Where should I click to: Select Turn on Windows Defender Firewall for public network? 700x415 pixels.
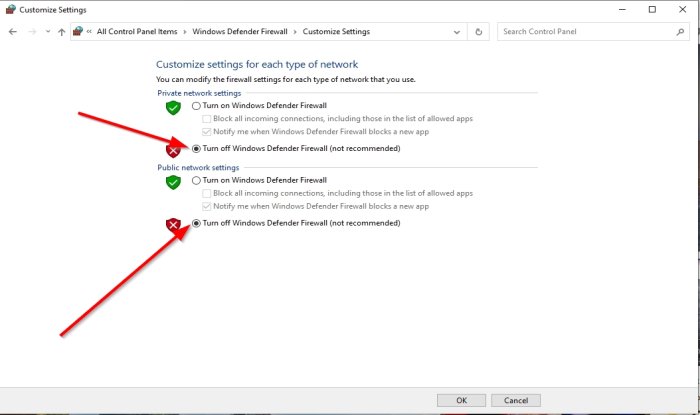[x=196, y=180]
